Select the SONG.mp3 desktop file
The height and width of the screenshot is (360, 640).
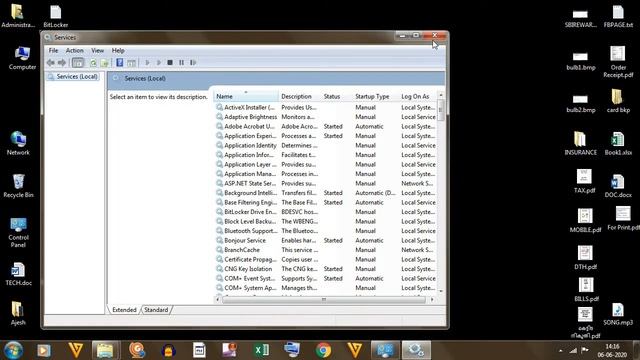618,314
